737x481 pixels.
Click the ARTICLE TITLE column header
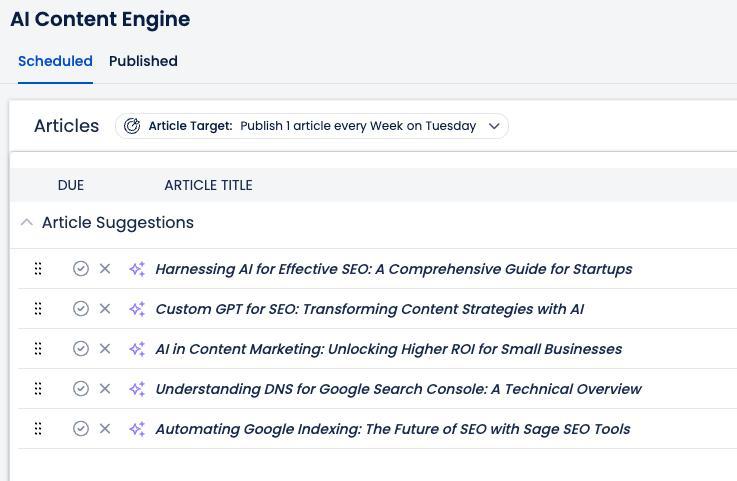208,185
